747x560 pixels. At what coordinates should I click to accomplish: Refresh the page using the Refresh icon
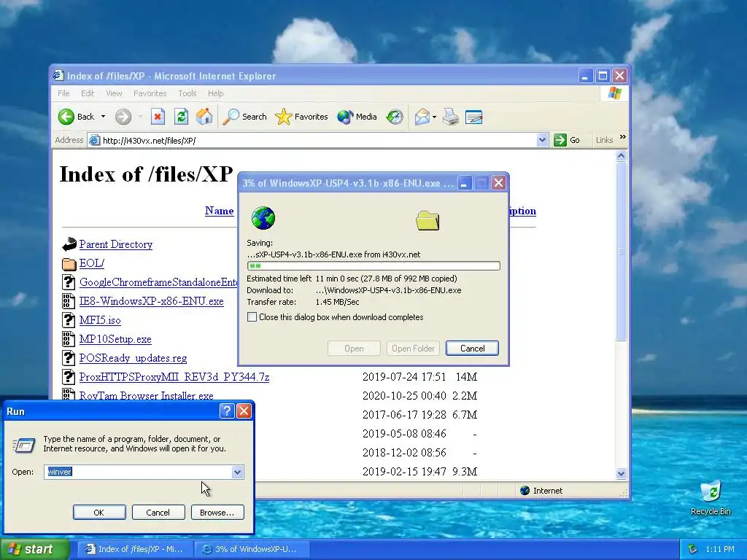[181, 117]
